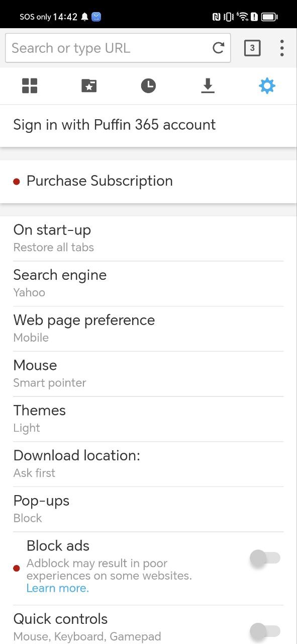Open the three-dot overflow menu

click(282, 48)
